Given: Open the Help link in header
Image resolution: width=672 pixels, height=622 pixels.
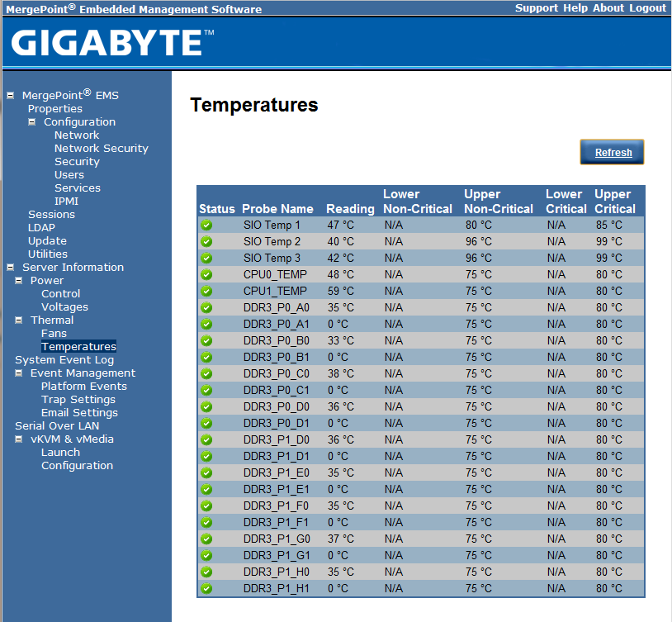Looking at the screenshot, I should (x=575, y=8).
